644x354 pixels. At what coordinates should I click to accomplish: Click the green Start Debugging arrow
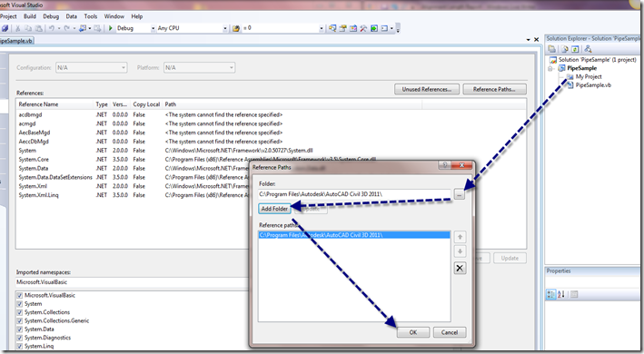click(x=111, y=28)
